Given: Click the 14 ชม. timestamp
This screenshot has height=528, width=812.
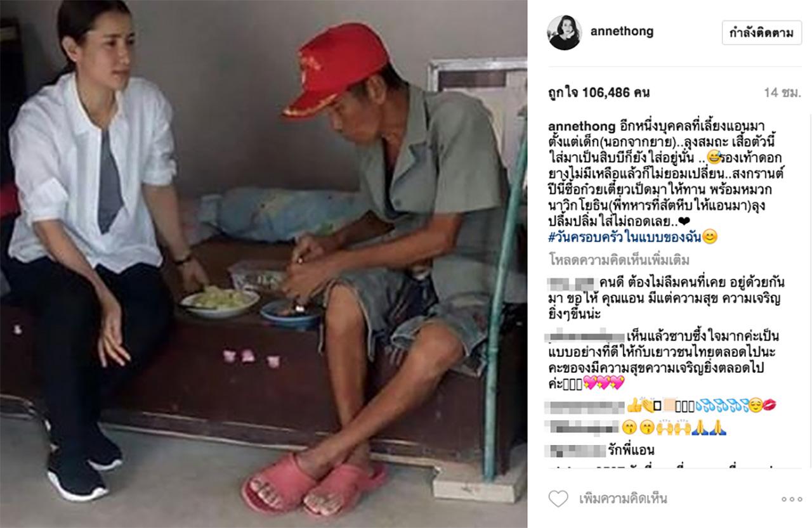Looking at the screenshot, I should coord(782,93).
